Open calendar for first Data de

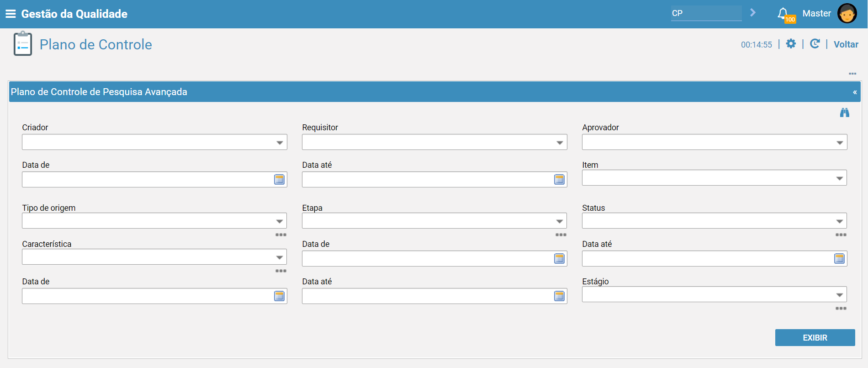coord(279,180)
